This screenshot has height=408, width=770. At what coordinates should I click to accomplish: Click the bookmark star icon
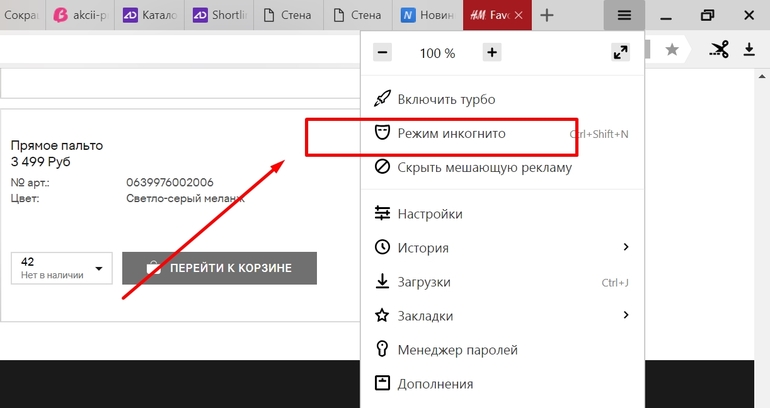672,49
